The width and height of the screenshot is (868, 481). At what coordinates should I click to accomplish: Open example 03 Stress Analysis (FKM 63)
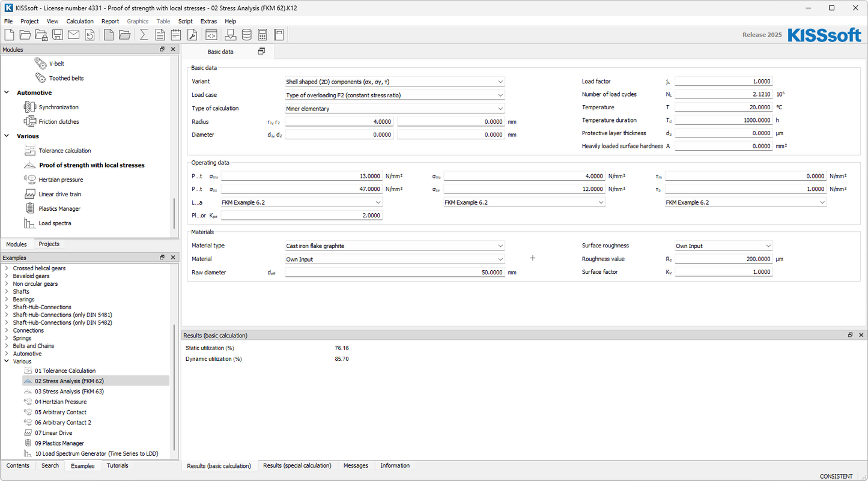point(69,392)
